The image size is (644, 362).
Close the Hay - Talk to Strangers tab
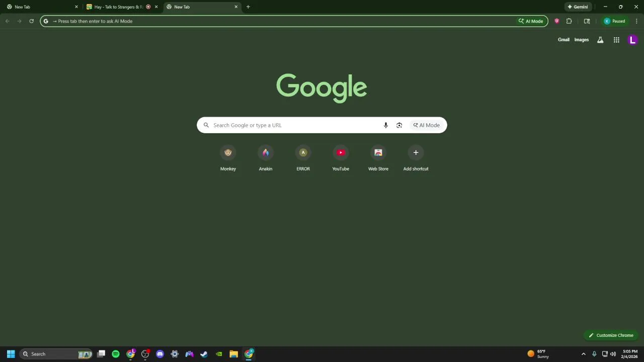click(x=156, y=7)
